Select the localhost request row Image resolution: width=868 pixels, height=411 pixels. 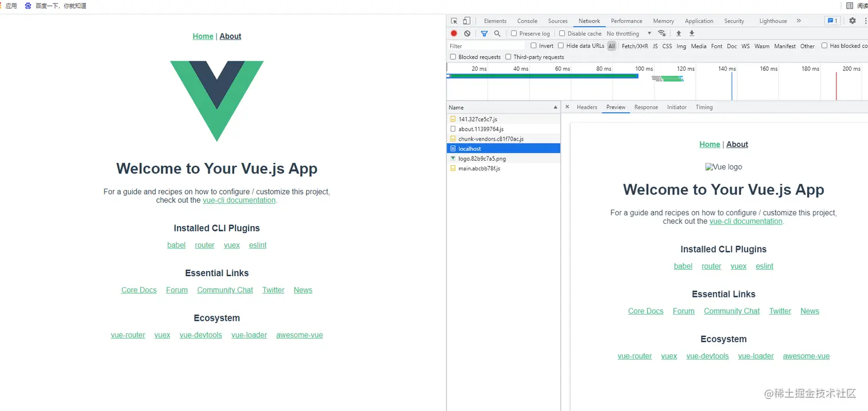point(503,149)
